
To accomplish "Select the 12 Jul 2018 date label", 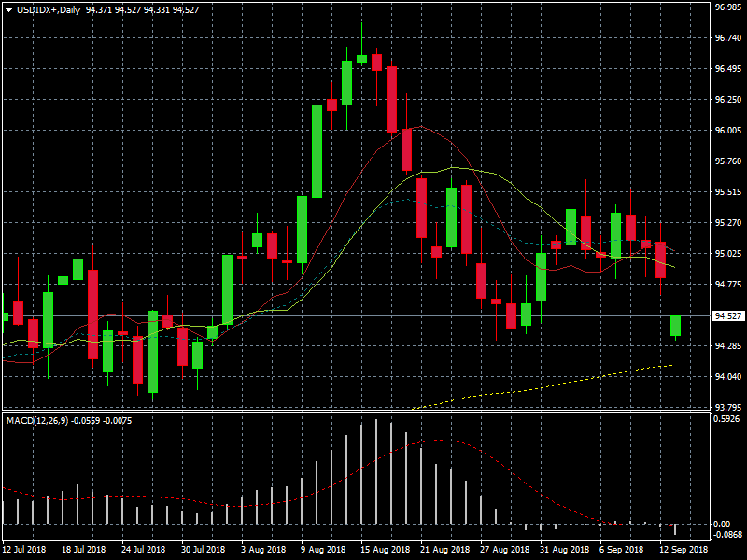I will tap(25, 551).
